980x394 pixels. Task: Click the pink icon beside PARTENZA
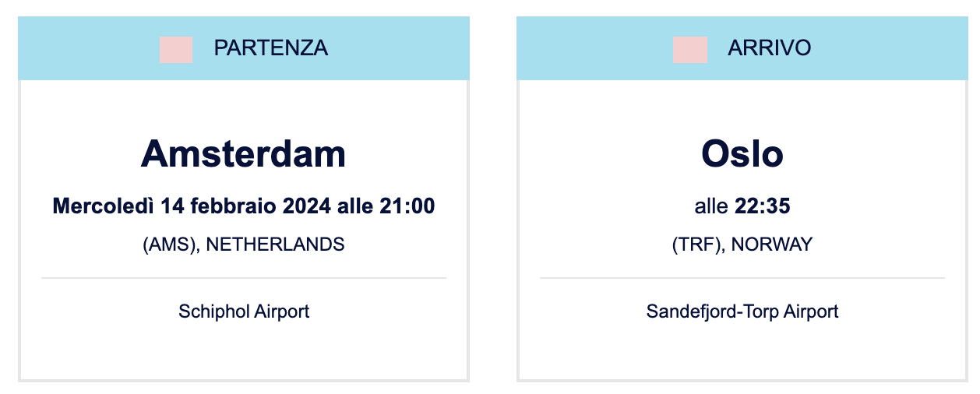176,49
